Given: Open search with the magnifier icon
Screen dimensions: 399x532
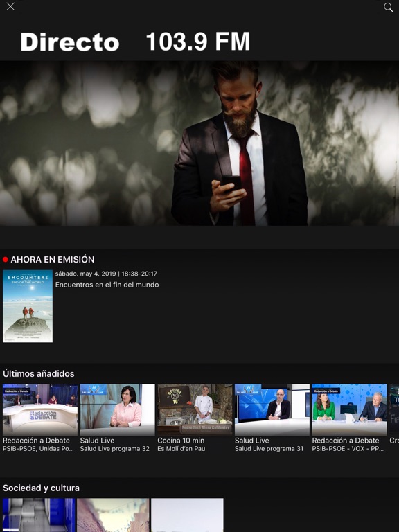Looking at the screenshot, I should [388, 7].
